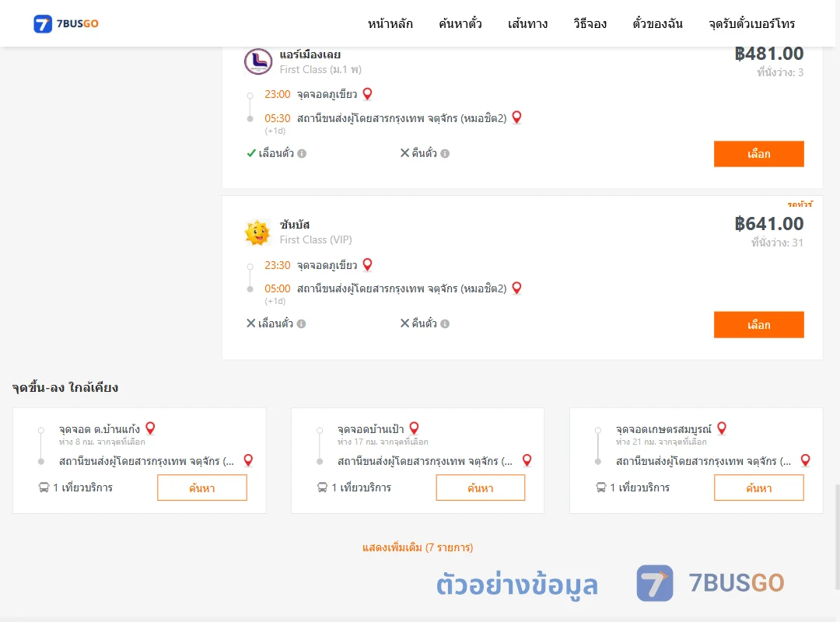Show คืนตั๋ว info for ซันบัส trip
The height and width of the screenshot is (622, 840).
pyautogui.click(x=445, y=323)
